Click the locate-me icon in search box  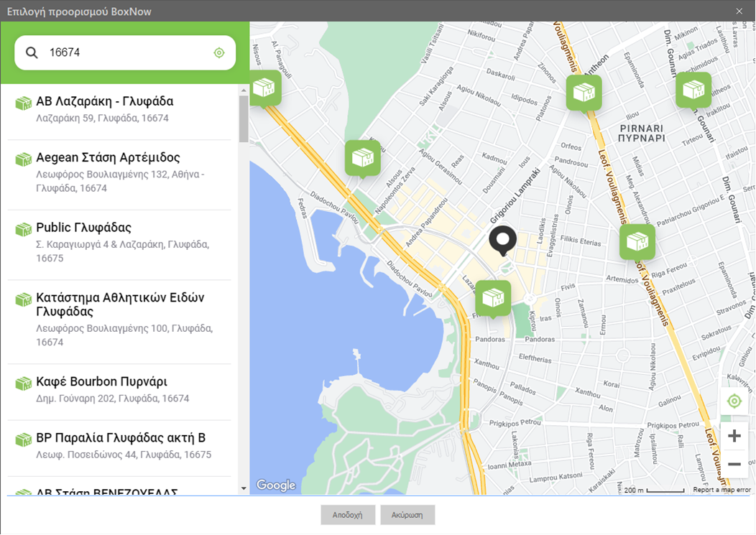coord(219,52)
